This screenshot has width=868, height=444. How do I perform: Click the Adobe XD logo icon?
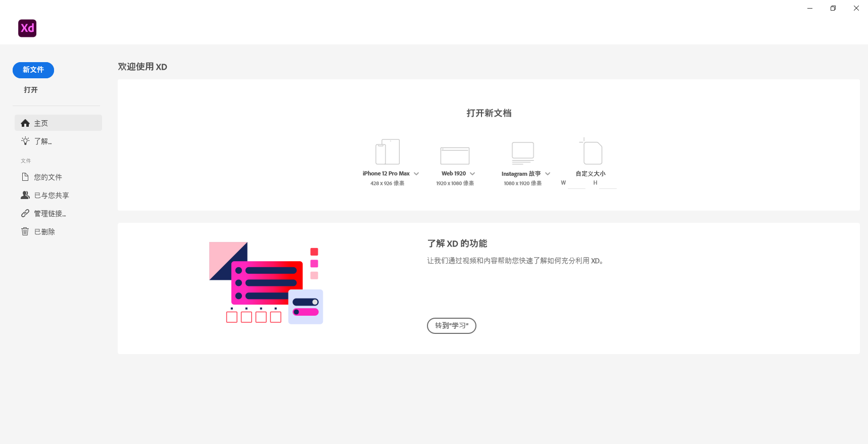pyautogui.click(x=27, y=28)
